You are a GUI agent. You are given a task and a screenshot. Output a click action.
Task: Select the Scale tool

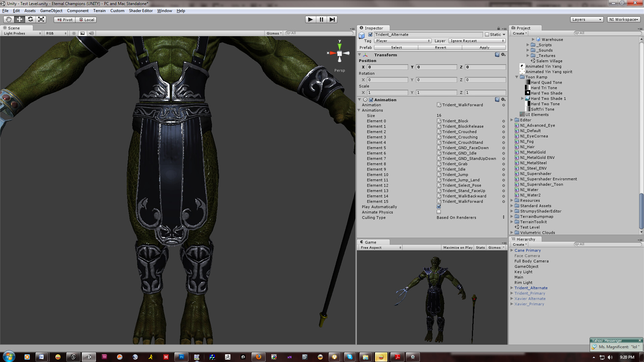[41, 19]
